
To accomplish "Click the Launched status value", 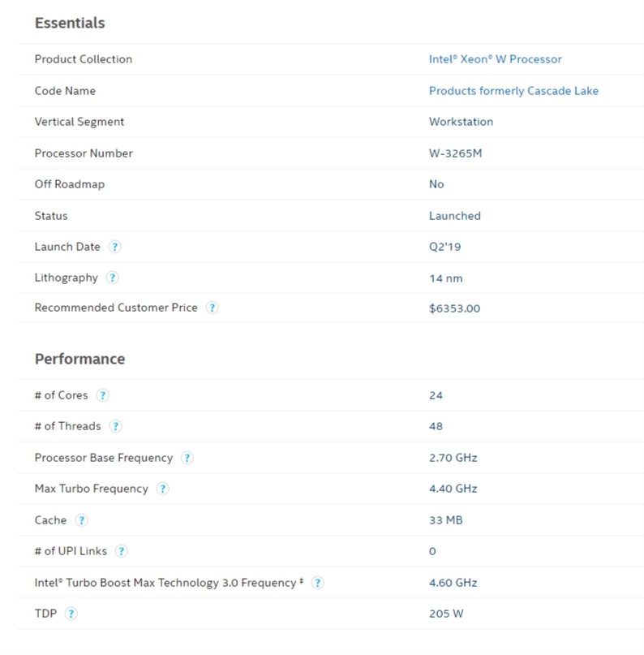I will point(454,216).
